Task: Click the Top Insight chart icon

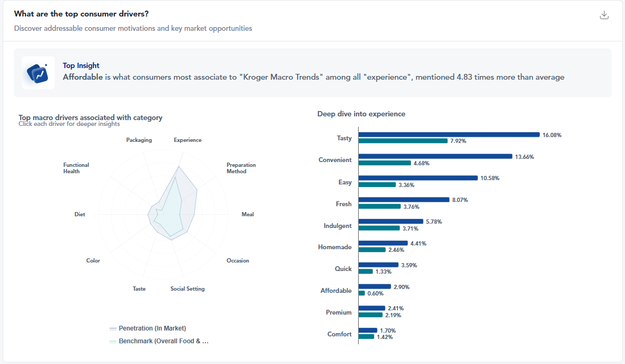Action: tap(38, 73)
